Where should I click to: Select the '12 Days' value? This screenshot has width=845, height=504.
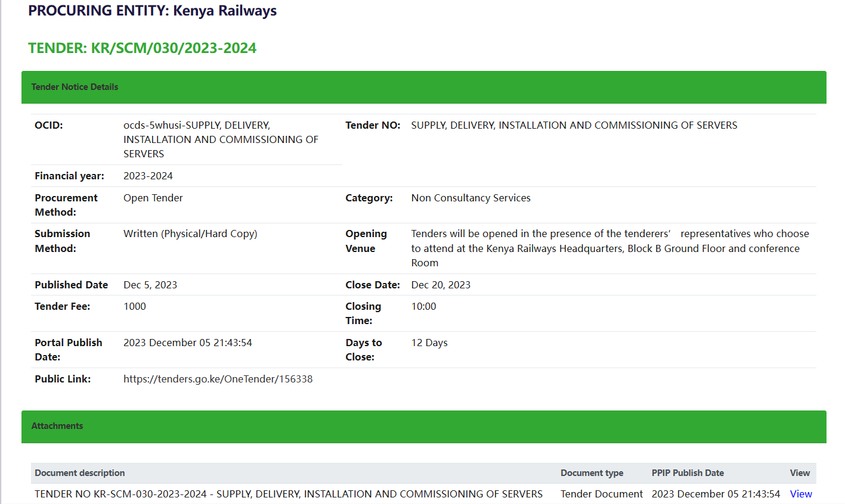[x=429, y=343]
